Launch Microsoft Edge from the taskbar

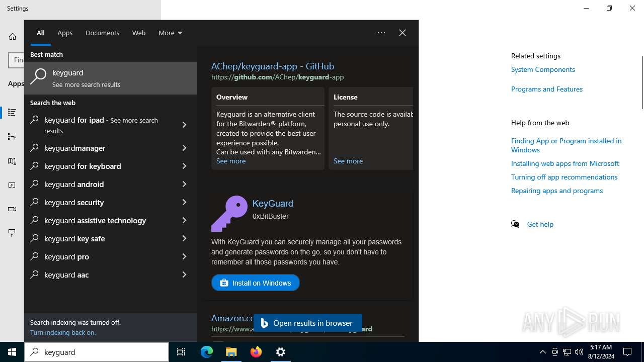point(207,352)
